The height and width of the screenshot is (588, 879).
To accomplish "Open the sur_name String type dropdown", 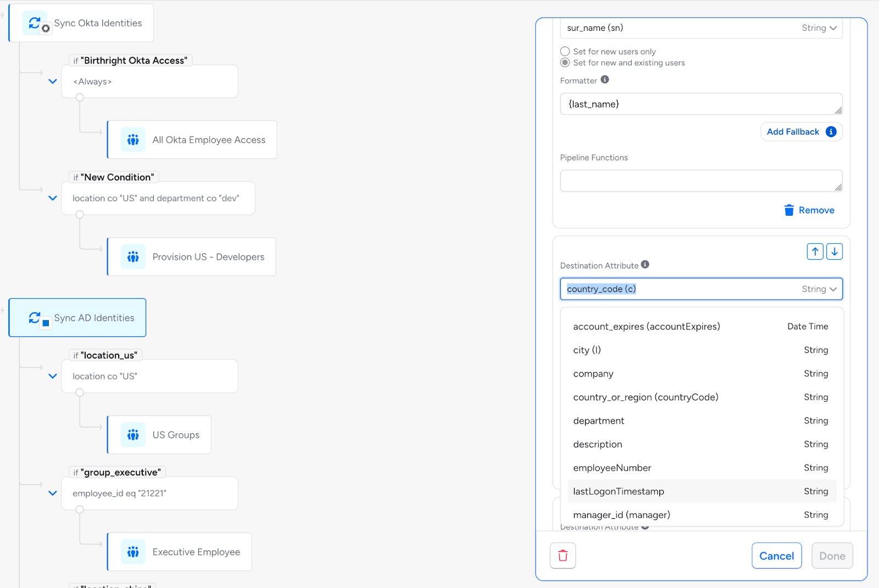I will (x=819, y=28).
